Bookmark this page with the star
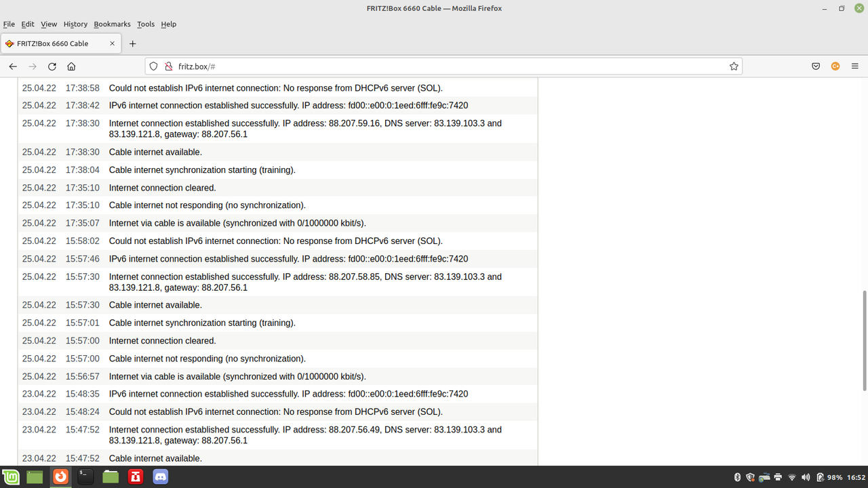 pos(734,66)
